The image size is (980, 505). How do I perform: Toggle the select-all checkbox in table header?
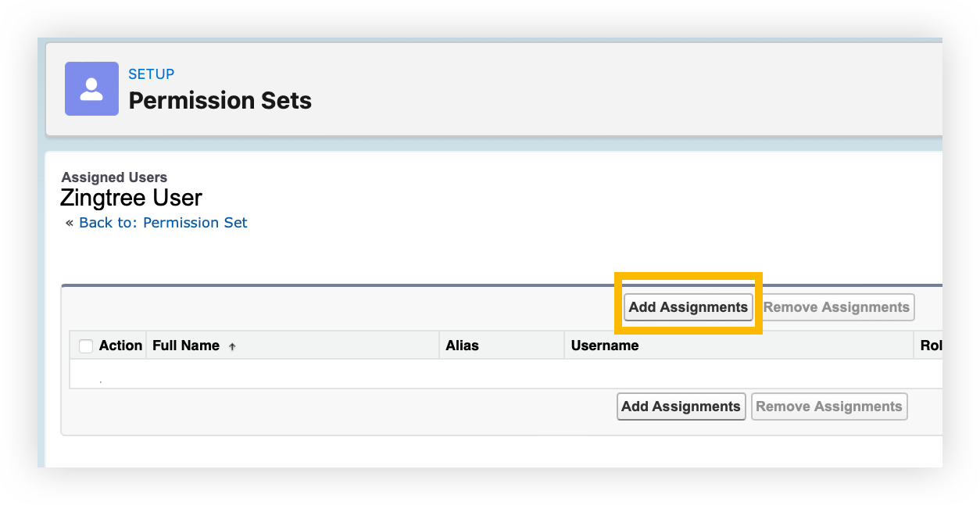[86, 346]
